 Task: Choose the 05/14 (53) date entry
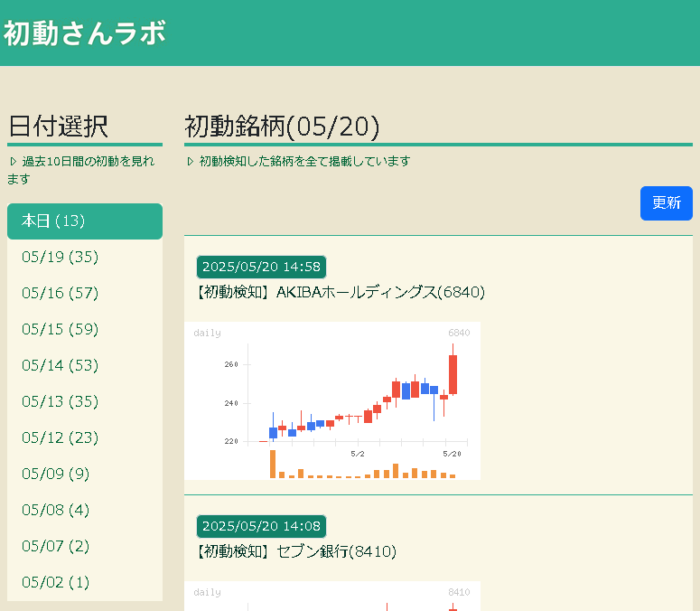point(85,366)
